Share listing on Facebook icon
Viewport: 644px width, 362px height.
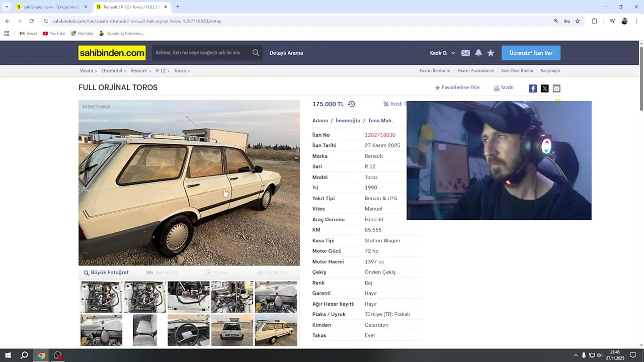(x=533, y=88)
